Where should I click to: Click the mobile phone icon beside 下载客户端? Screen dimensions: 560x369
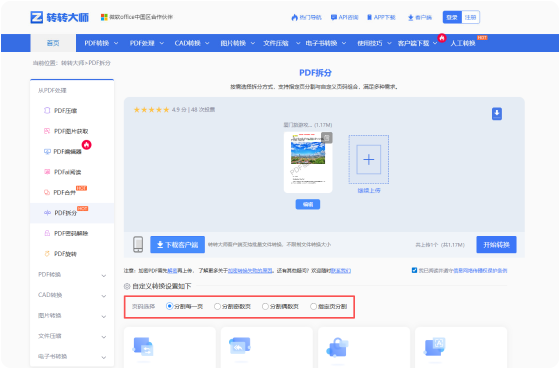pyautogui.click(x=138, y=244)
